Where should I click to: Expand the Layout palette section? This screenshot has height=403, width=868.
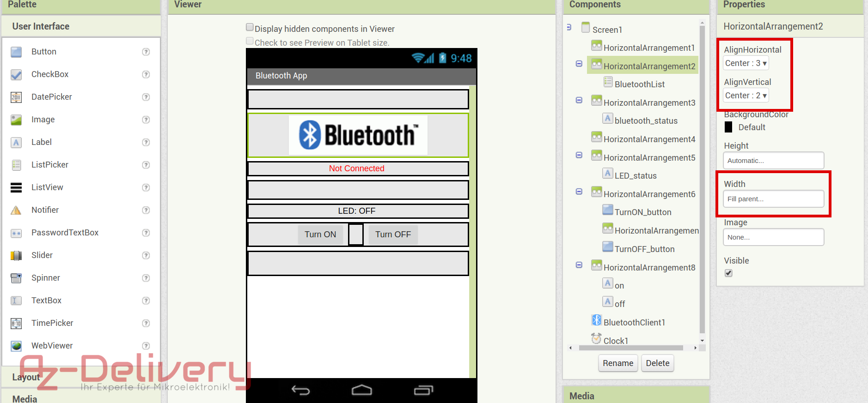81,377
